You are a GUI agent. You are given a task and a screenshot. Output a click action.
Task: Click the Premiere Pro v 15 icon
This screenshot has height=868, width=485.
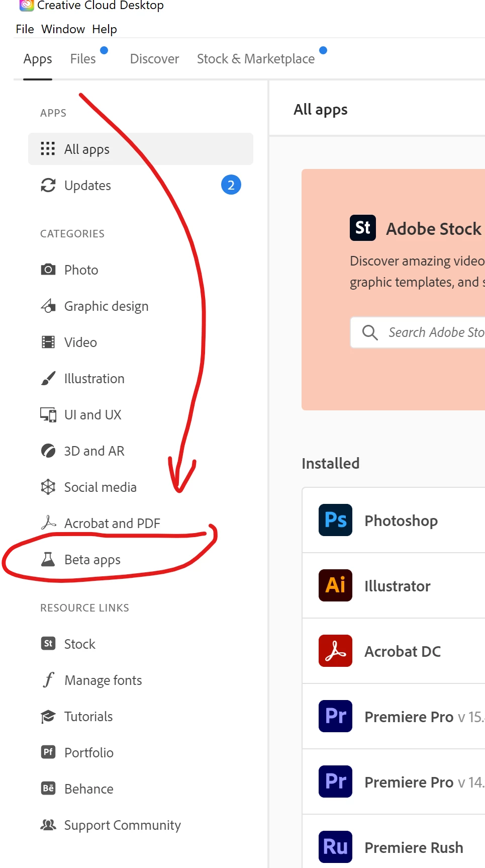335,716
